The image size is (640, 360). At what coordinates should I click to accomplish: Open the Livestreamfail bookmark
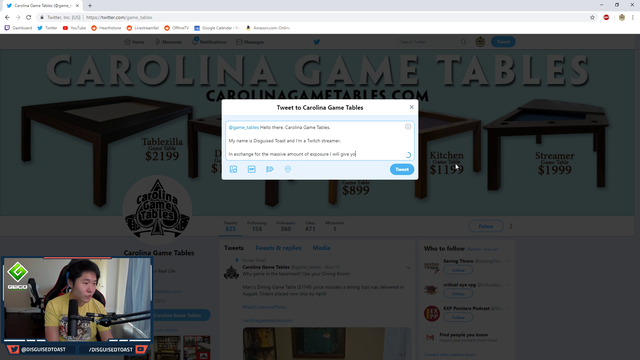point(142,28)
